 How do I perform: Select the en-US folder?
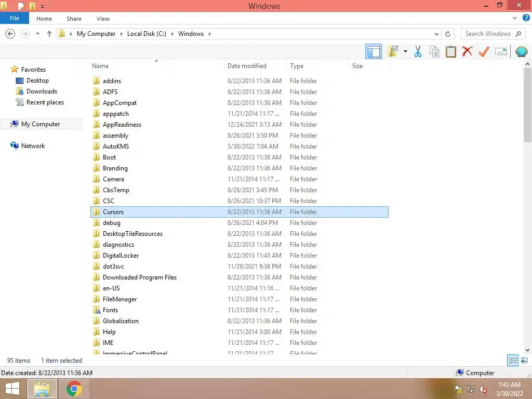click(111, 288)
